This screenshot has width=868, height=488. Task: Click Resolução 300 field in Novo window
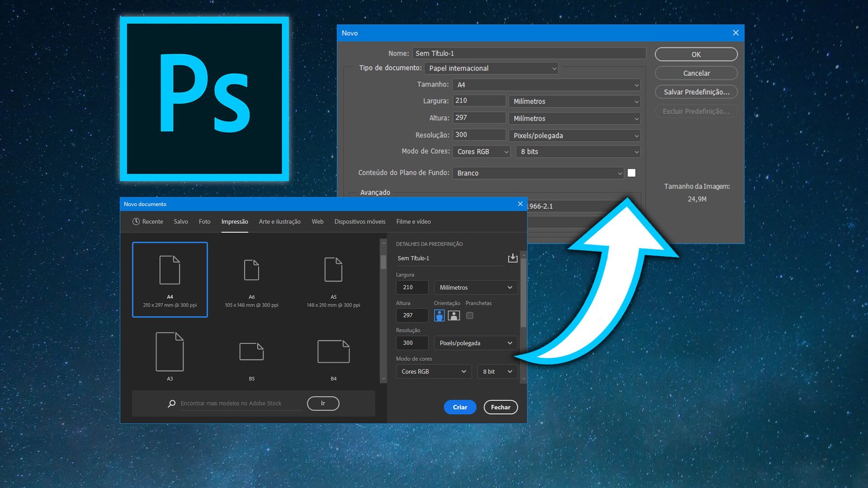click(479, 134)
